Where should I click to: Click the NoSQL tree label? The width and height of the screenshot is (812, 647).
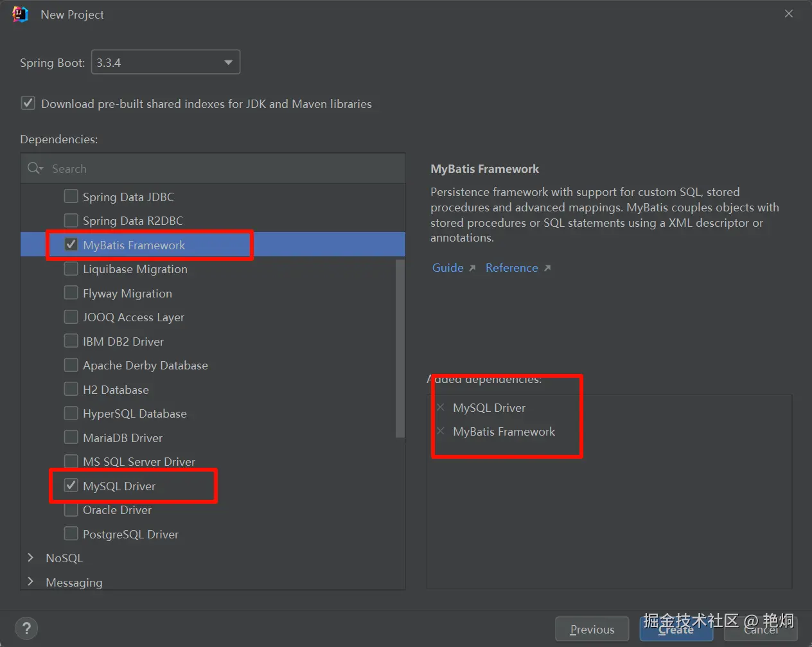tap(64, 558)
